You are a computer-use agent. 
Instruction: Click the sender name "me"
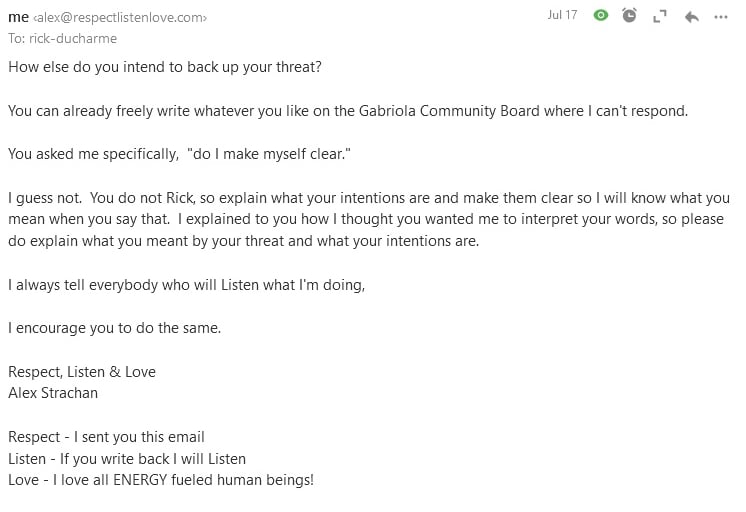click(x=19, y=17)
